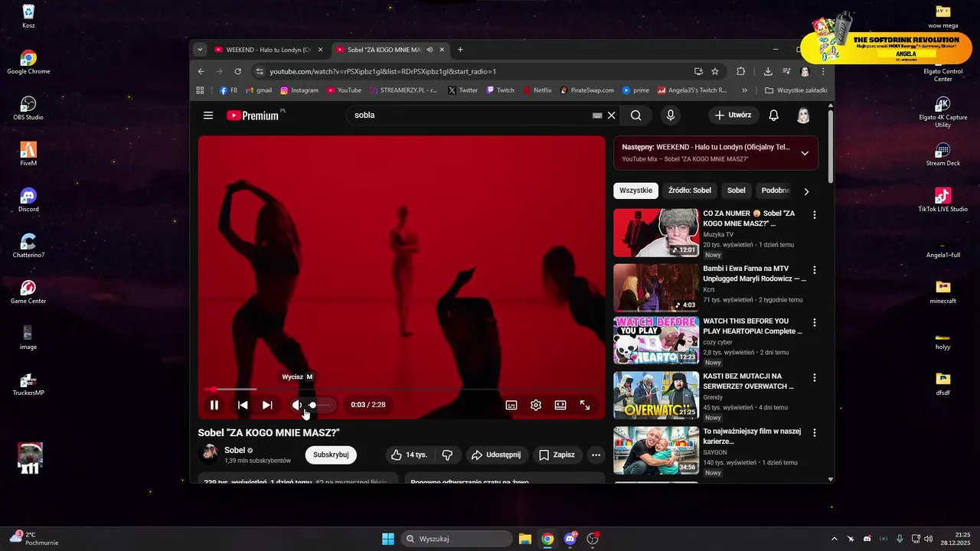Seek on the red video progress bar

(401, 390)
